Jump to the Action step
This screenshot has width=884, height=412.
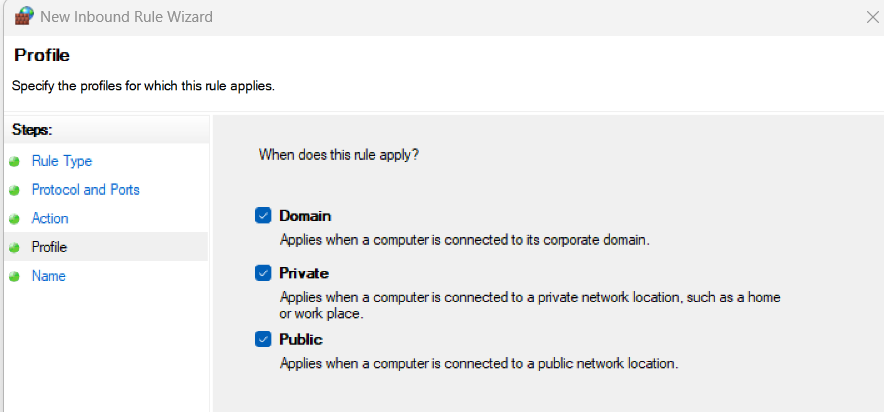tap(50, 218)
